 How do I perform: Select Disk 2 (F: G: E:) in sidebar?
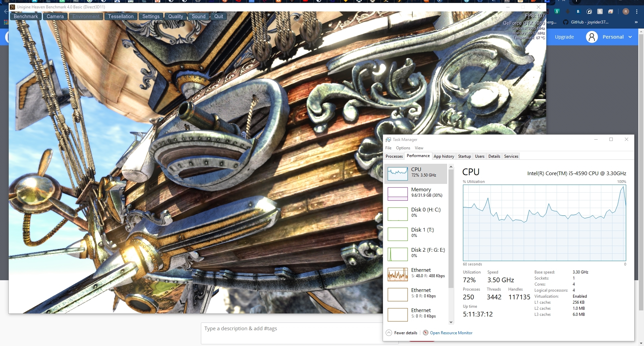pos(416,254)
